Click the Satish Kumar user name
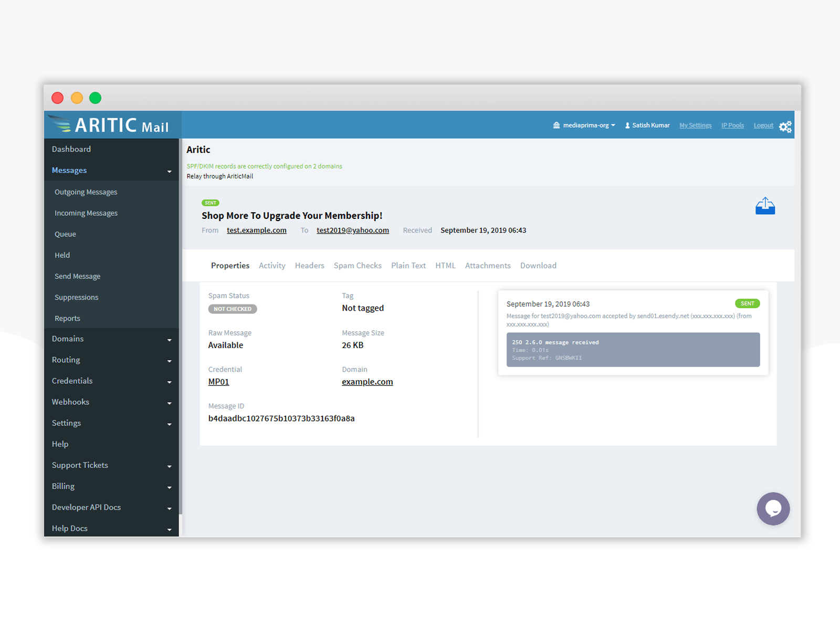Screen dimensions: 840x630 (650, 125)
